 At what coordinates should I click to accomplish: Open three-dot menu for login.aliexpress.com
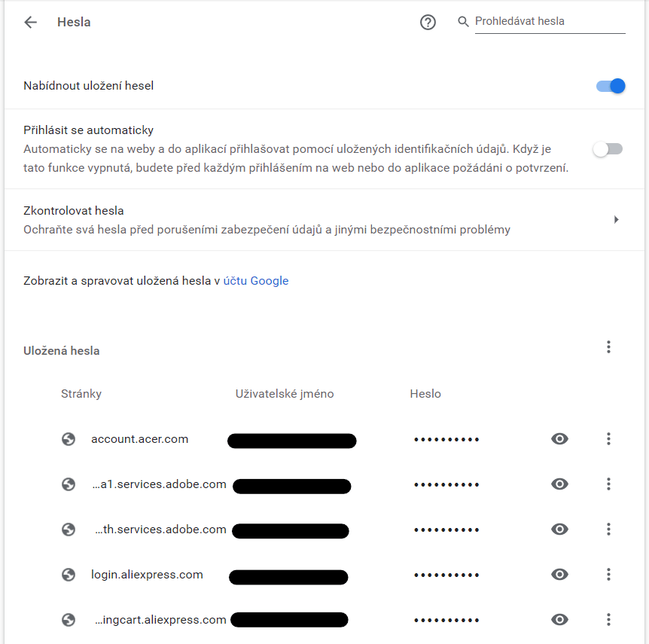coord(608,575)
